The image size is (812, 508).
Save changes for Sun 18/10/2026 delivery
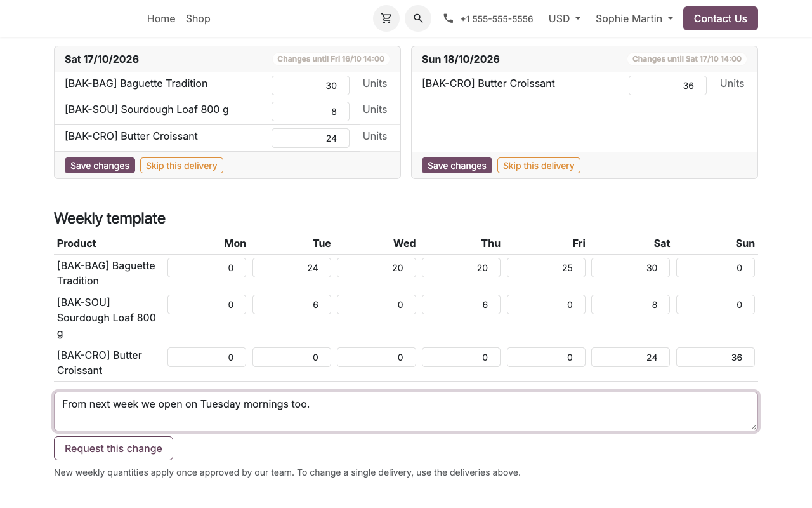pos(457,166)
